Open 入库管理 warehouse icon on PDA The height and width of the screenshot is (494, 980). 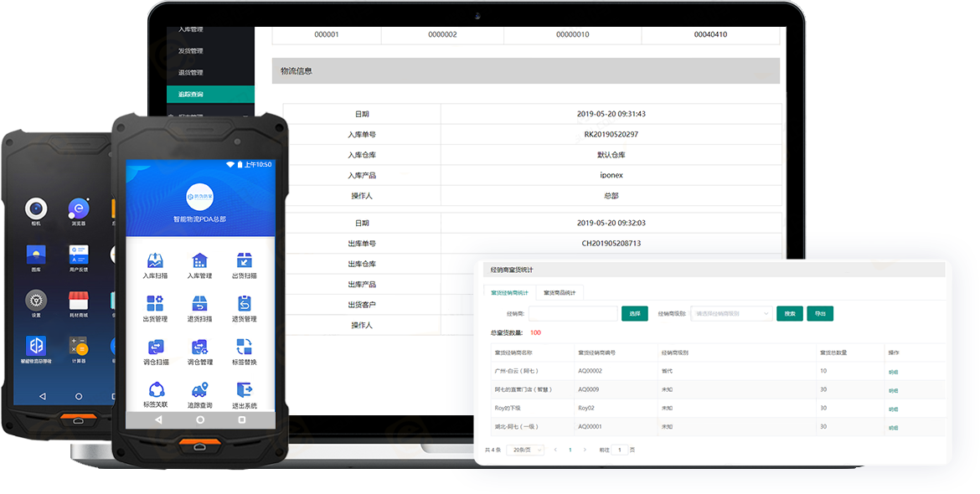click(199, 260)
